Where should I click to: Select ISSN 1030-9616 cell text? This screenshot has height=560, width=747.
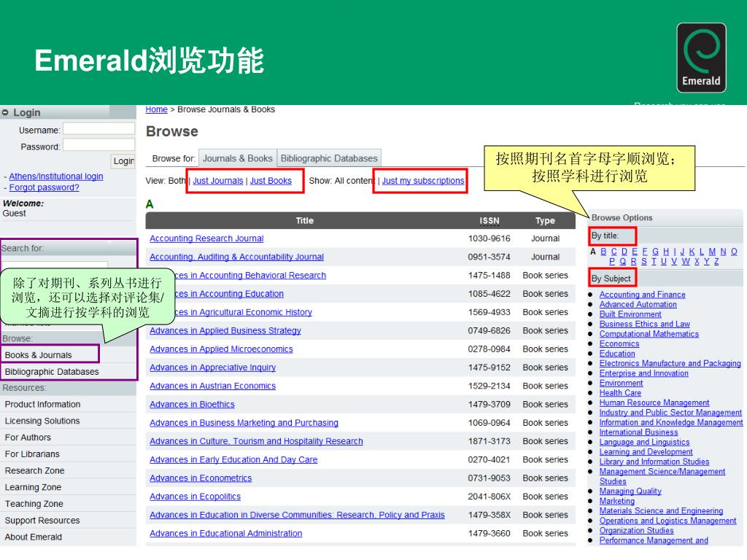[489, 238]
